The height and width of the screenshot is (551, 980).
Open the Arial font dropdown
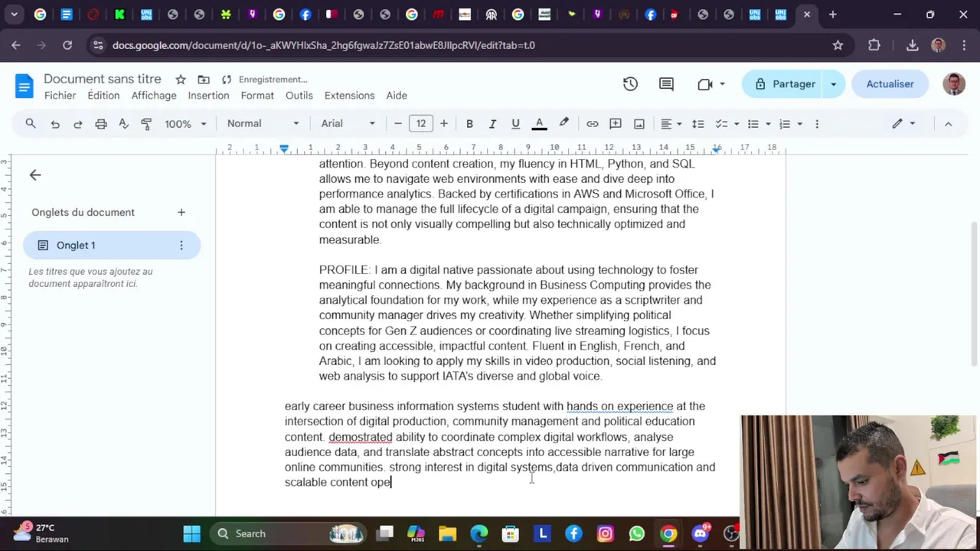tap(348, 123)
